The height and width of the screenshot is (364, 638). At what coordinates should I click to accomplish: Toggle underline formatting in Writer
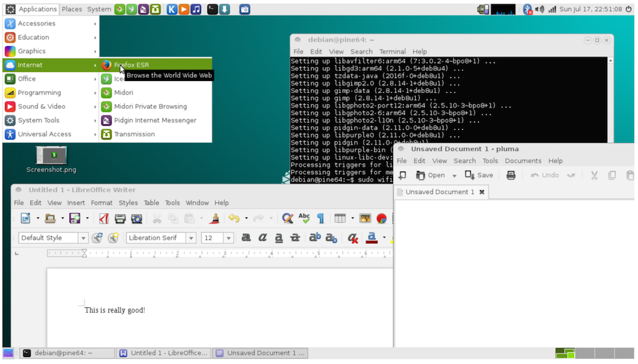279,238
